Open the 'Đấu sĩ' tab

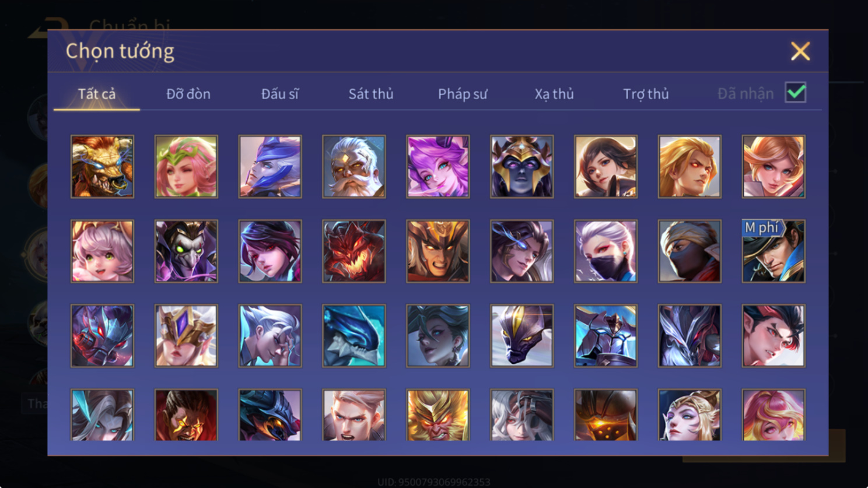click(x=280, y=94)
